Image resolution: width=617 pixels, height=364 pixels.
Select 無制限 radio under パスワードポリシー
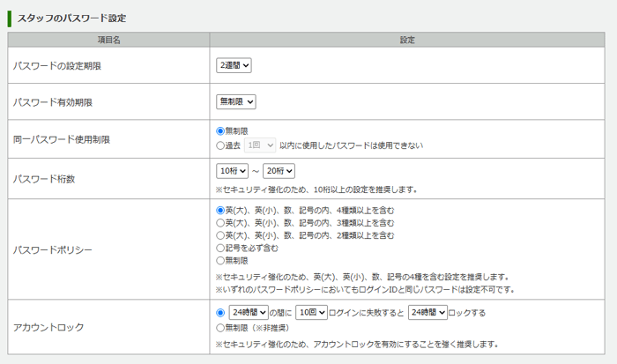pyautogui.click(x=220, y=261)
